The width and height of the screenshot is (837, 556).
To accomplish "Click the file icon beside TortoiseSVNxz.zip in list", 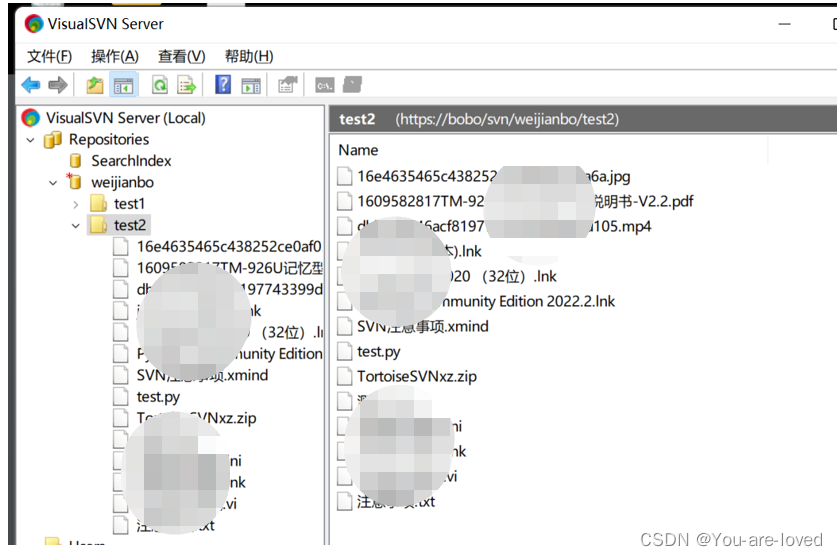I will (345, 377).
